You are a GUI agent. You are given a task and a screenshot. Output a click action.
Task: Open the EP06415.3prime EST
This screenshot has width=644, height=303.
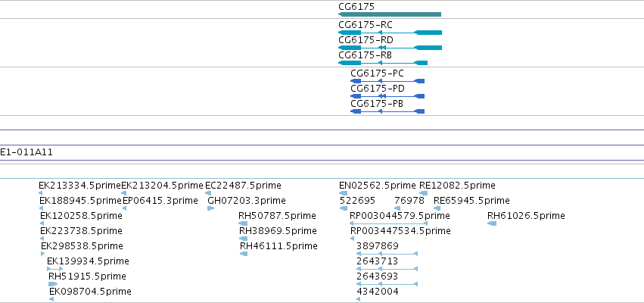160,201
